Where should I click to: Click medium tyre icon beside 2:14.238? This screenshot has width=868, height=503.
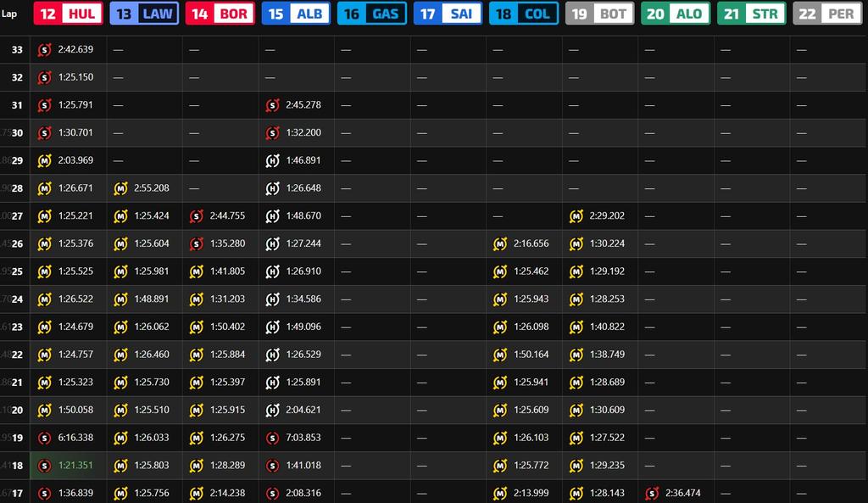197,493
